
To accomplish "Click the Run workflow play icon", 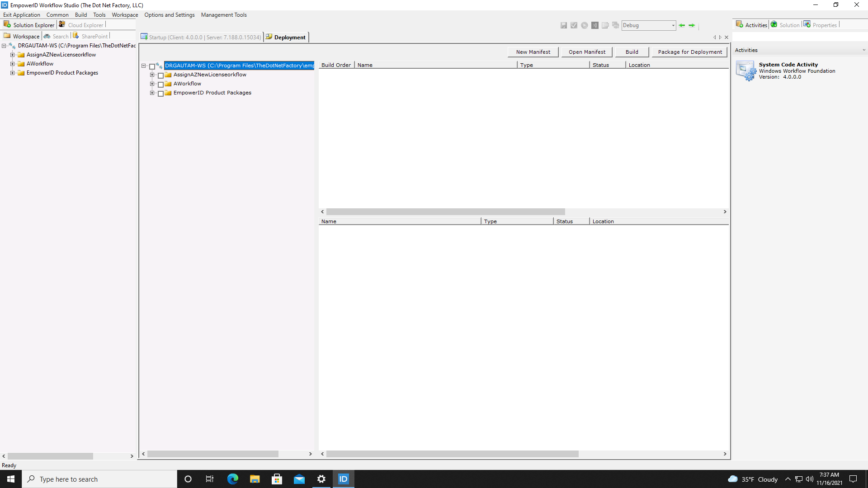I will coord(585,25).
